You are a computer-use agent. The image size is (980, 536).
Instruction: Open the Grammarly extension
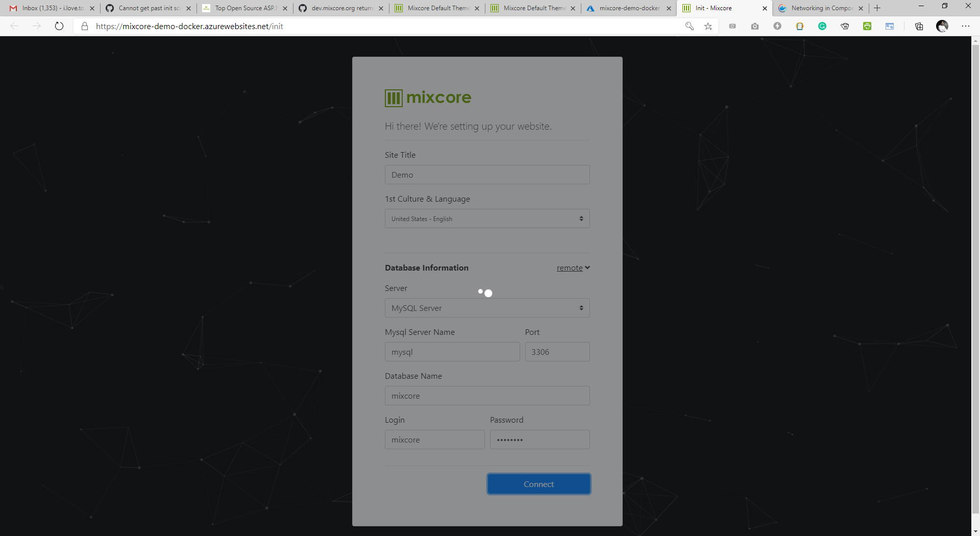tap(822, 26)
